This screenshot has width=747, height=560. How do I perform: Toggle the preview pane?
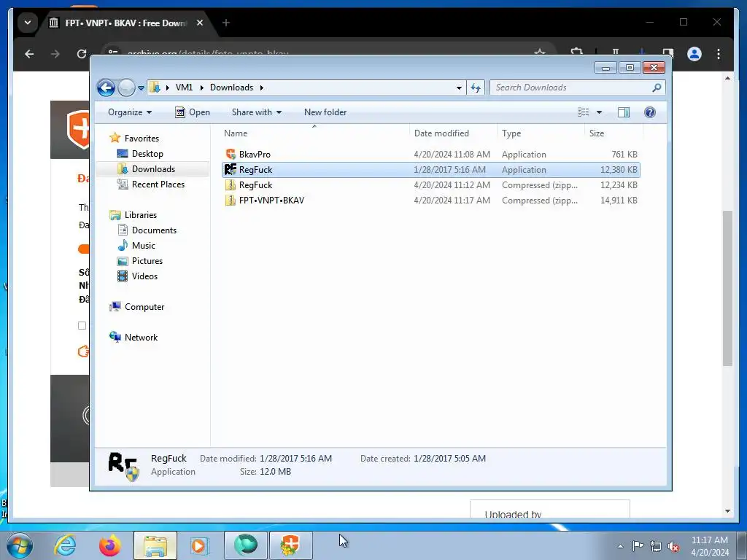(x=624, y=112)
